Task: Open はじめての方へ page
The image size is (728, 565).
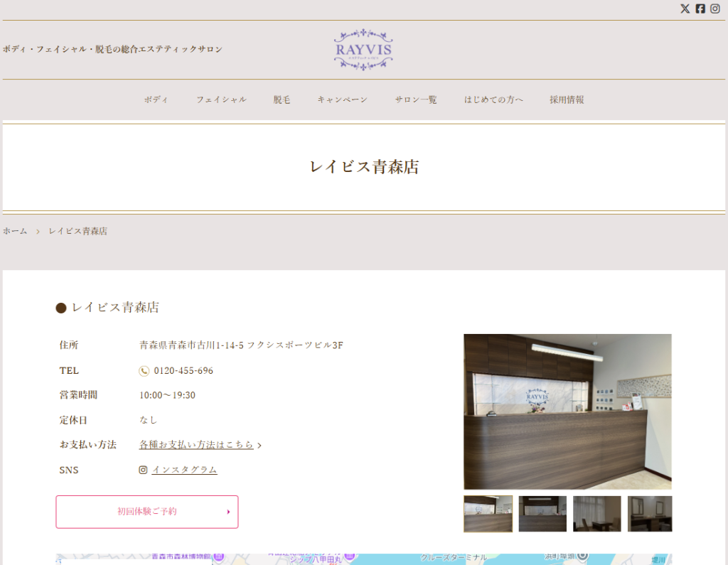Action: click(x=493, y=99)
